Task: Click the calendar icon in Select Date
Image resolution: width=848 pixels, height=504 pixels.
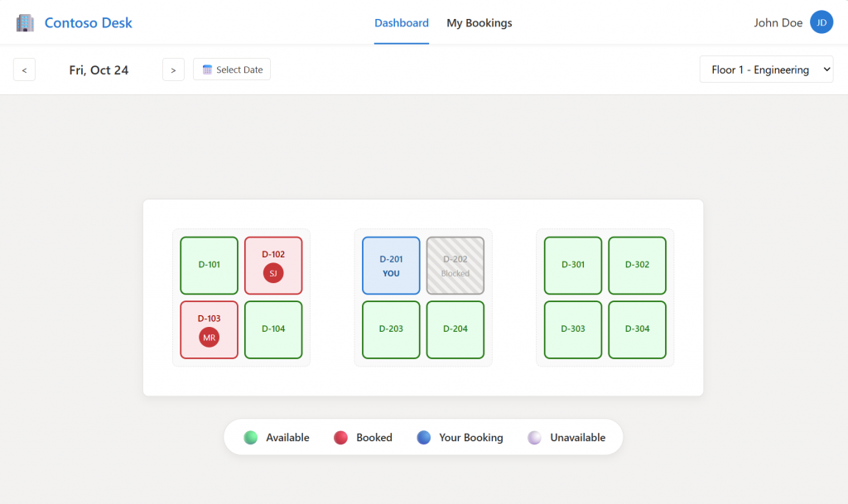Action: [x=207, y=70]
